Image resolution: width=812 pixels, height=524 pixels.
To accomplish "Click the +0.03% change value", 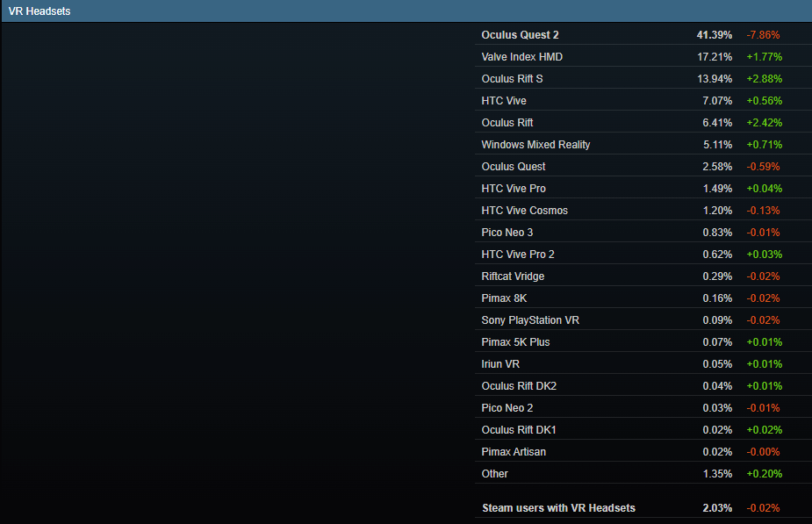I will click(x=765, y=255).
